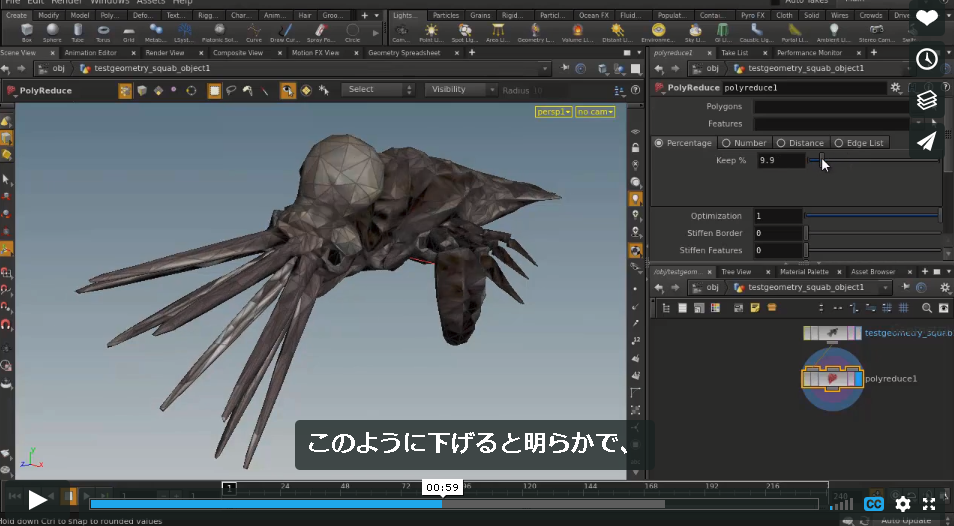The image size is (954, 526).
Task: Select the Torus shelf tool
Action: tap(103, 32)
